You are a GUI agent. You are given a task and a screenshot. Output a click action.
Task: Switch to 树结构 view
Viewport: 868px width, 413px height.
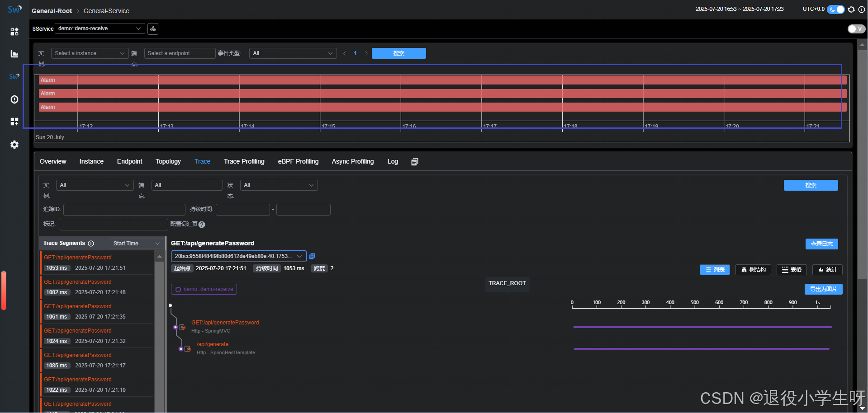754,270
